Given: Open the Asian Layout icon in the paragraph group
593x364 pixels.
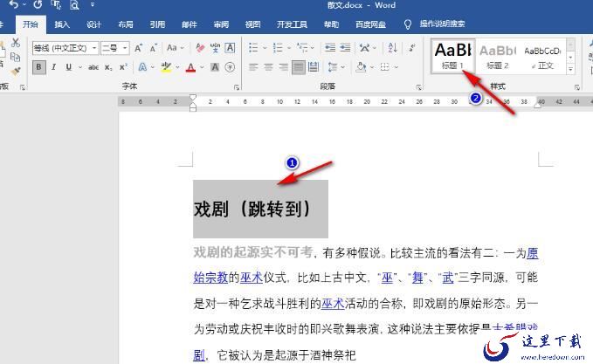Looking at the screenshot, I should tap(364, 48).
